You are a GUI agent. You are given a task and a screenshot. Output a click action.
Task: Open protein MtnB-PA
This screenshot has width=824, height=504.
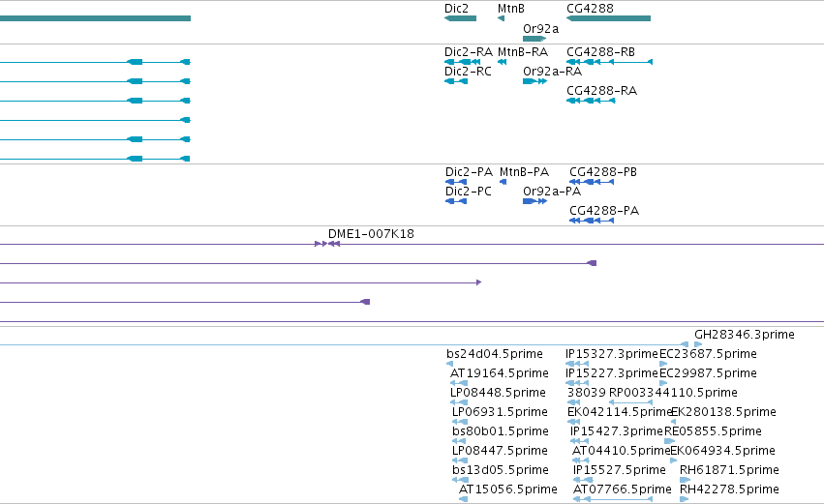[x=524, y=172]
